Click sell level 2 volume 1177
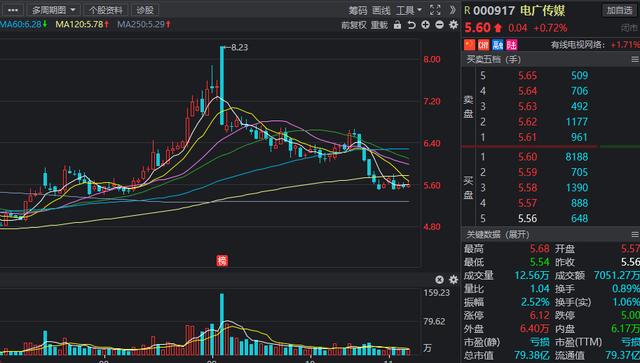 (x=576, y=122)
